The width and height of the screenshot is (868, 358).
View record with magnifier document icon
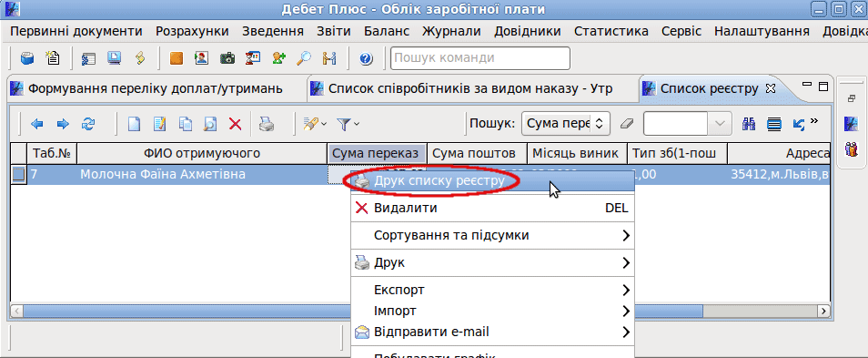210,125
